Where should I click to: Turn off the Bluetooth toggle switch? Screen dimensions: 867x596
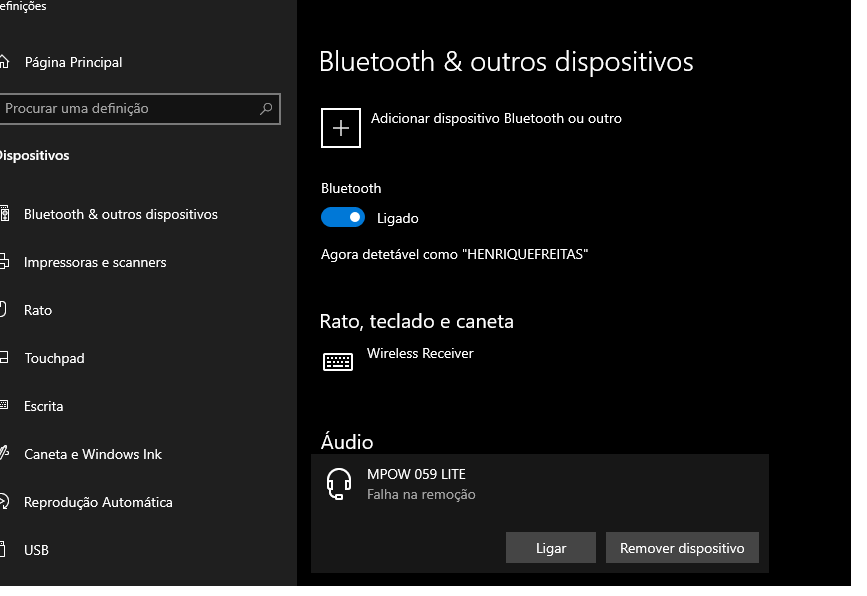pyautogui.click(x=343, y=217)
